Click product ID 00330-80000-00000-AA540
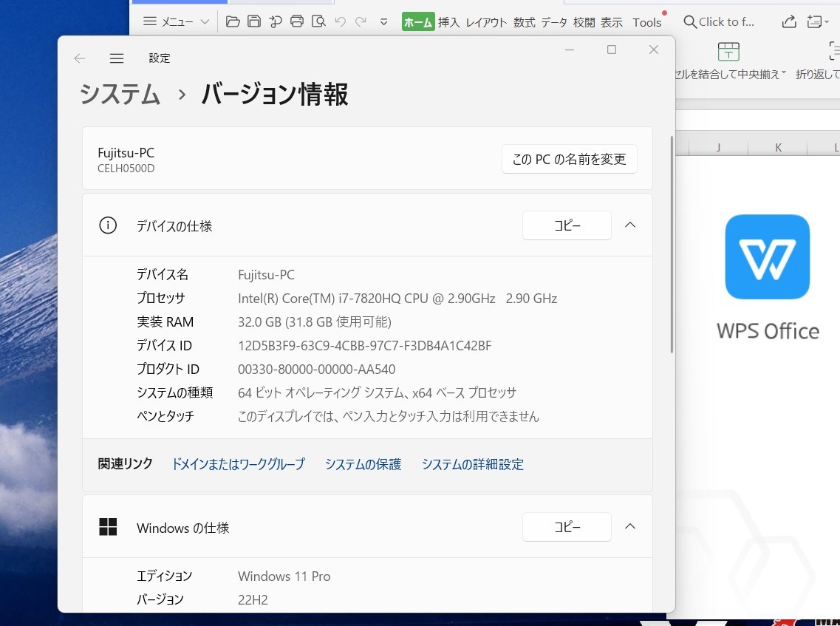 (317, 370)
